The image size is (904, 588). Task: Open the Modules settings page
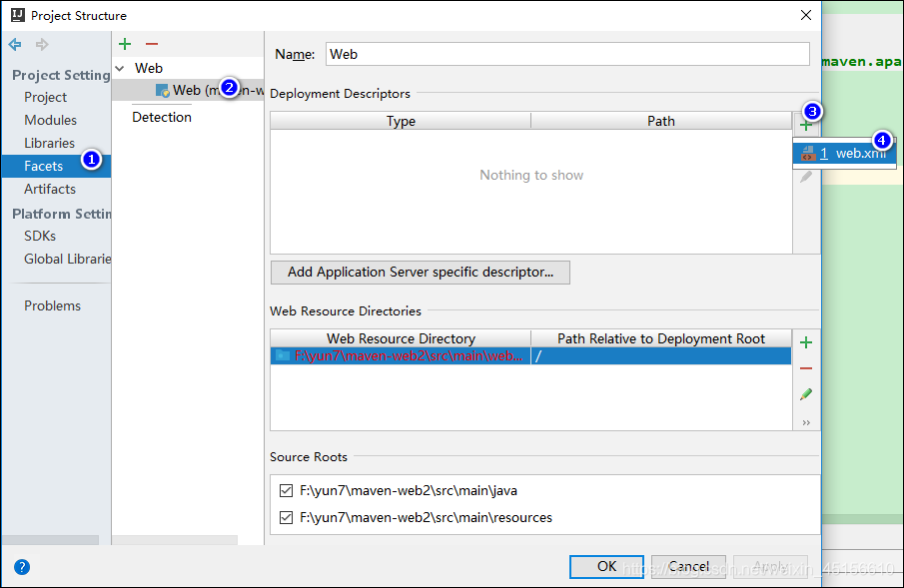tap(50, 120)
